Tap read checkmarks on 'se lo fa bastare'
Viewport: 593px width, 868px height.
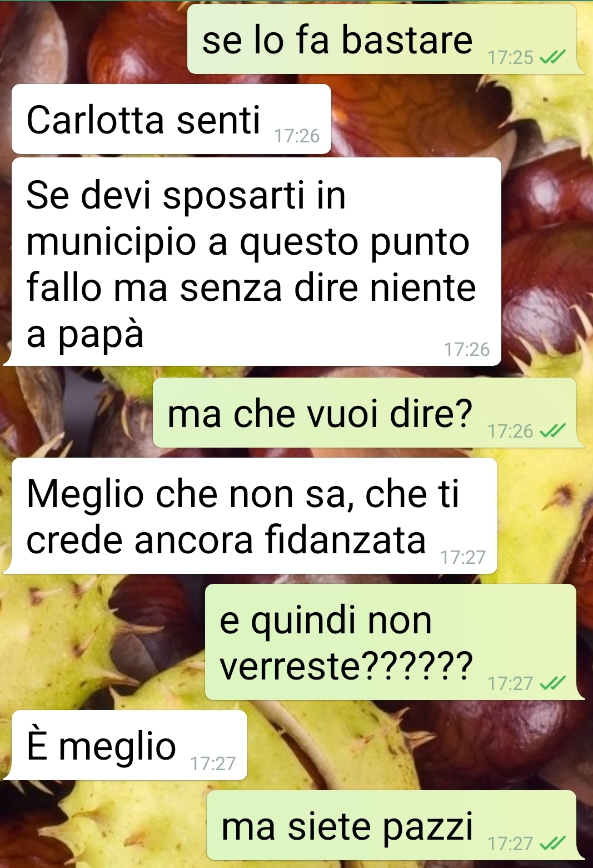click(x=553, y=57)
